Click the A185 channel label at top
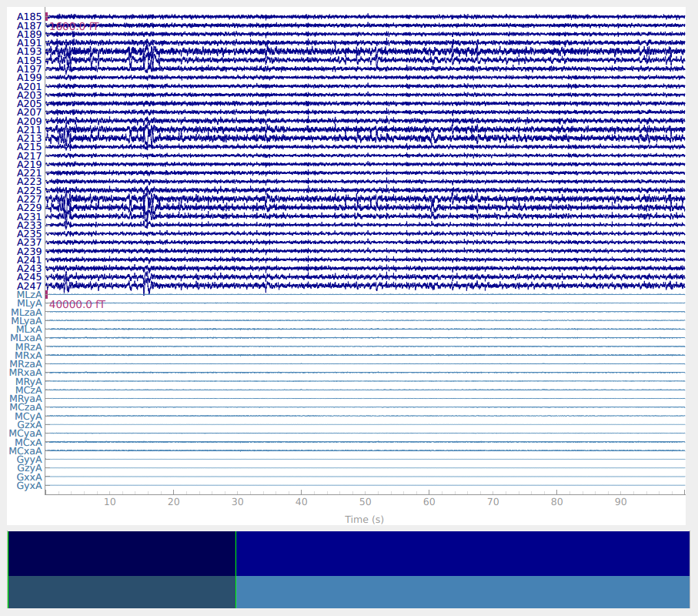The image size is (698, 616). pos(29,17)
